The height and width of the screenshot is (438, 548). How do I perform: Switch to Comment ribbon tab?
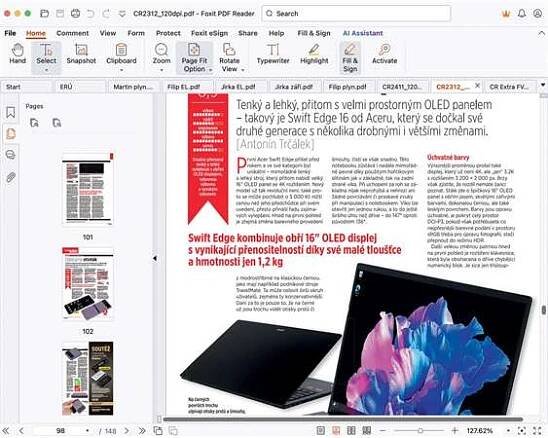(x=72, y=33)
